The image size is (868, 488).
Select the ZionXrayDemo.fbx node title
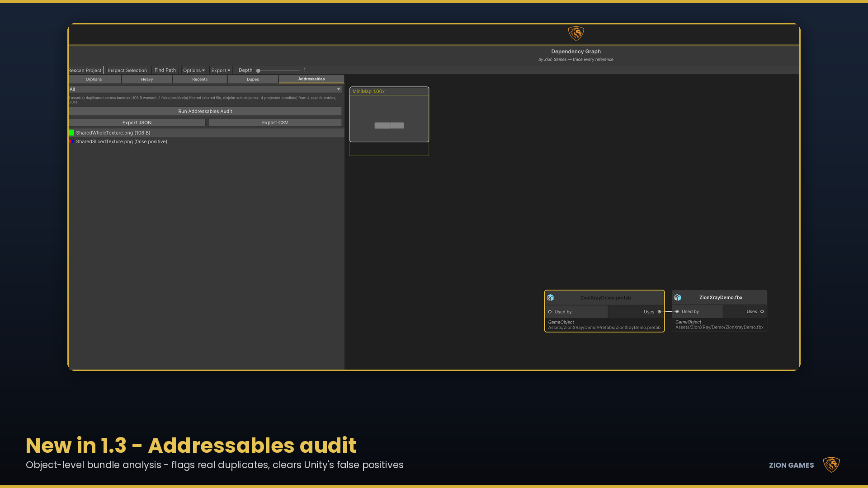coord(721,297)
